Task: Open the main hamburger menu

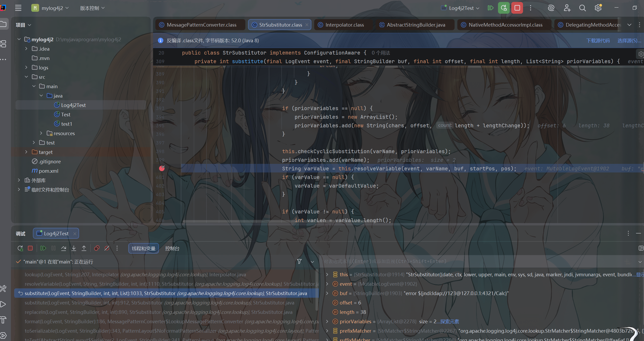Action: (18, 8)
